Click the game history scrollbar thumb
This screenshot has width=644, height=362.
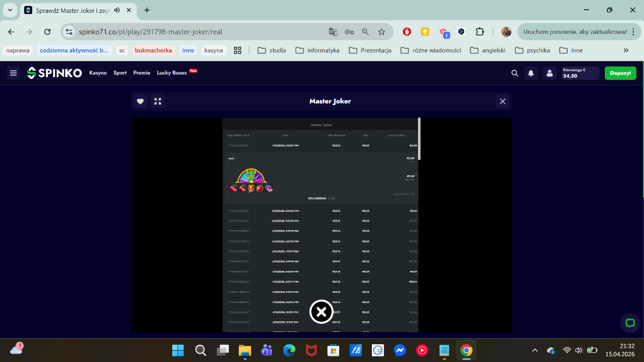[x=419, y=138]
